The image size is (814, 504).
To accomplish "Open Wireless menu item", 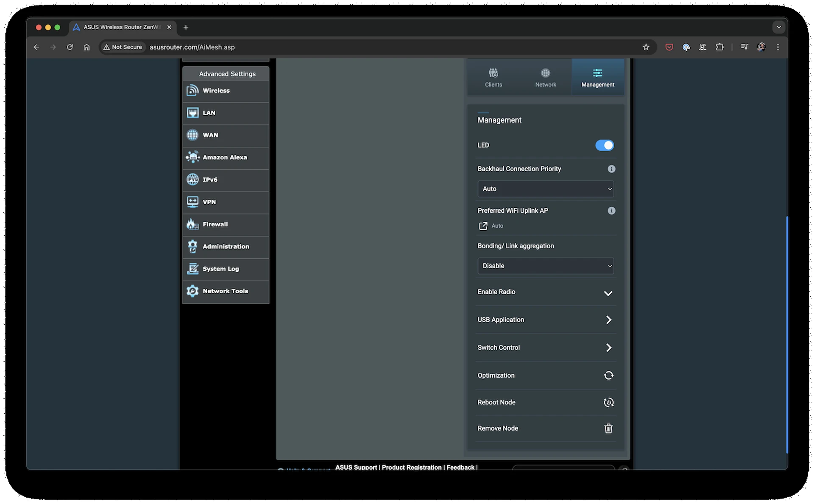I will 226,91.
